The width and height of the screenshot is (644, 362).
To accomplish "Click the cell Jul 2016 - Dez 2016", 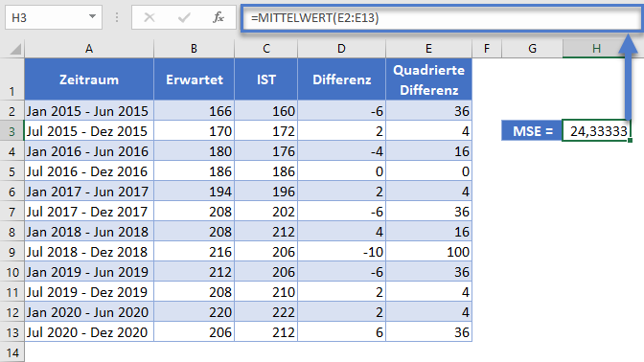I will [89, 171].
